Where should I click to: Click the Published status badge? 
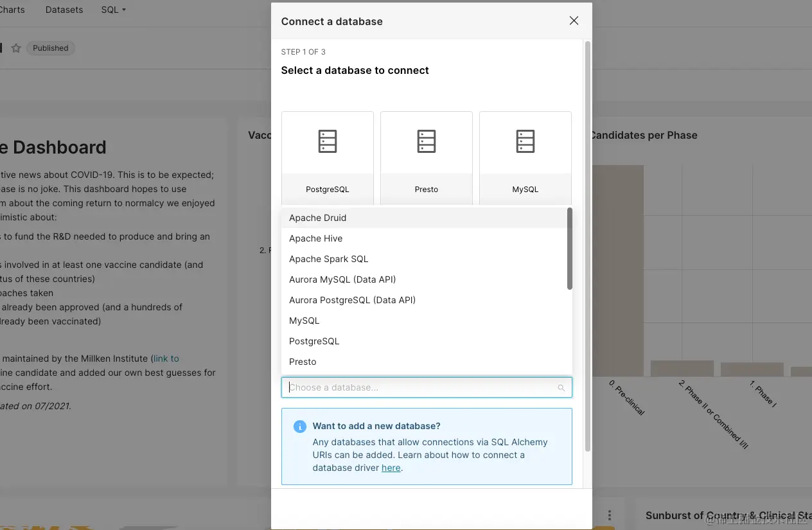coord(51,48)
